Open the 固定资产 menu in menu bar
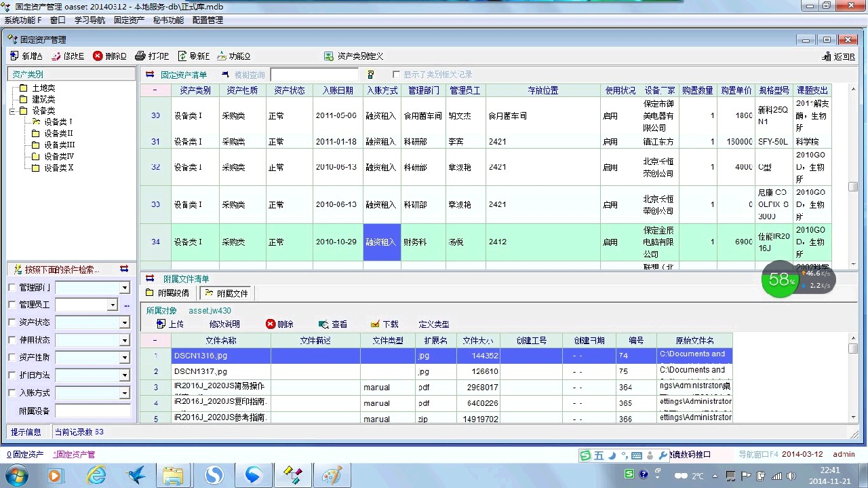Screen dimensions: 868x488 [x=129, y=20]
